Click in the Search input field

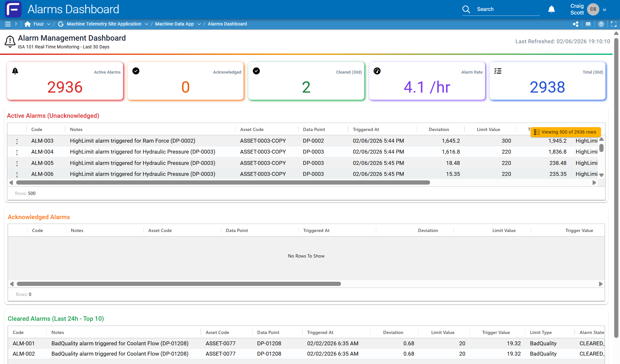tap(508, 9)
